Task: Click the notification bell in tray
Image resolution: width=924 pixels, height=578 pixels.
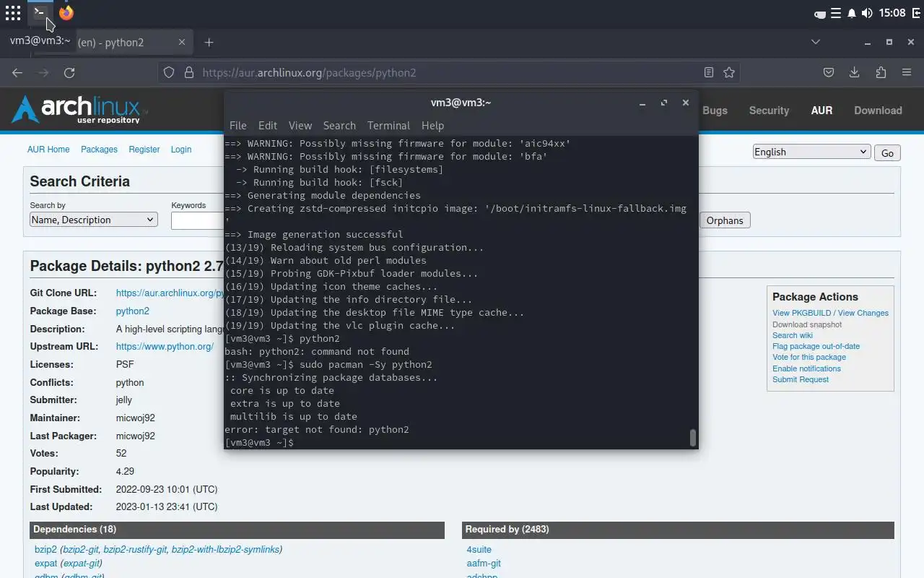Action: (852, 13)
